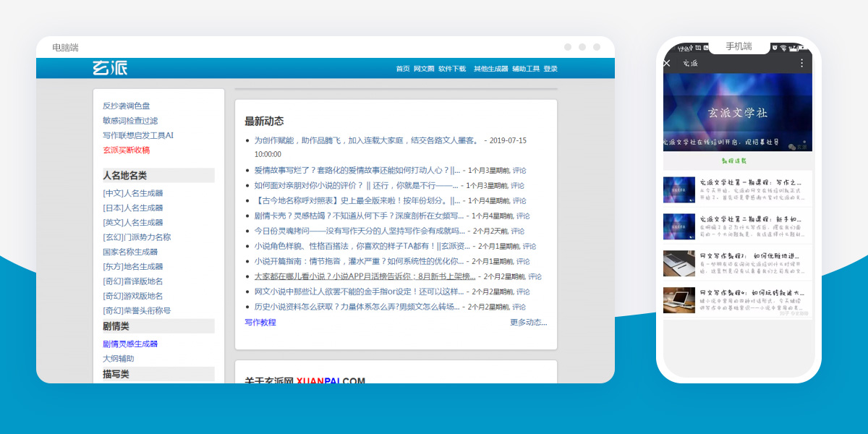Screen dimensions: 868x434
Task: Tap the thumbnail for 玄派文学社第一期课程
Action: 679,190
